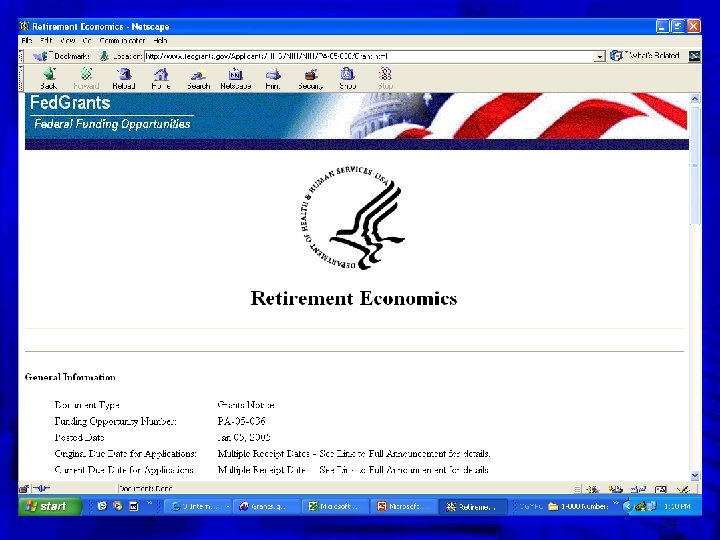Switch to the Retirement taskbar button
Viewport: 720px width, 540px height.
pos(473,506)
